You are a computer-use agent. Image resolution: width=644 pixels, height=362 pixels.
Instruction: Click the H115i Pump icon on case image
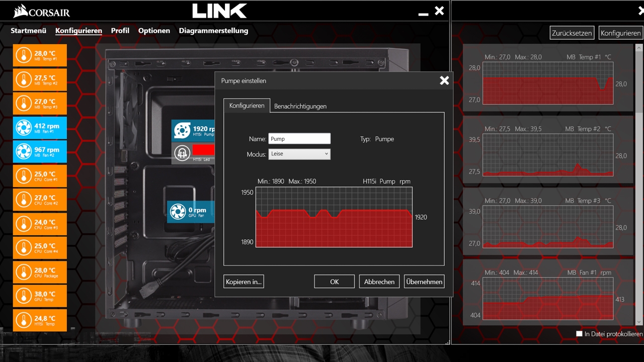pos(182,131)
